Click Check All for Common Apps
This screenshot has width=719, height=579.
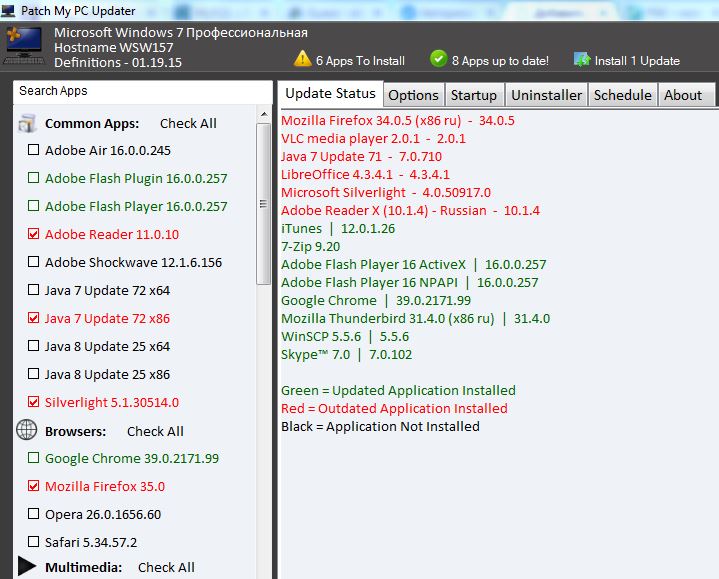tap(188, 123)
